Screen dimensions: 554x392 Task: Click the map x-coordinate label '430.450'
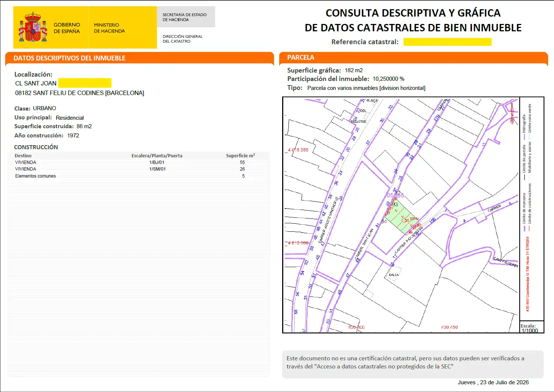click(449, 327)
